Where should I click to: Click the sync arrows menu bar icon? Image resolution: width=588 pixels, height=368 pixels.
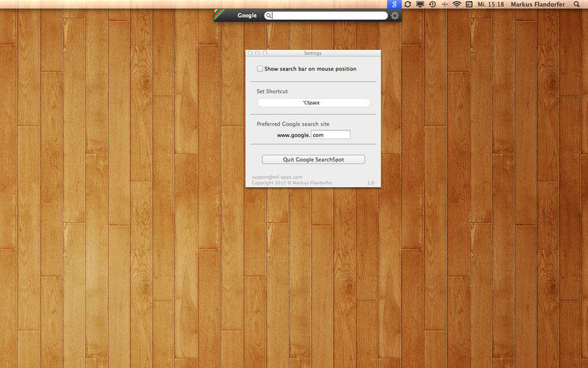408,4
